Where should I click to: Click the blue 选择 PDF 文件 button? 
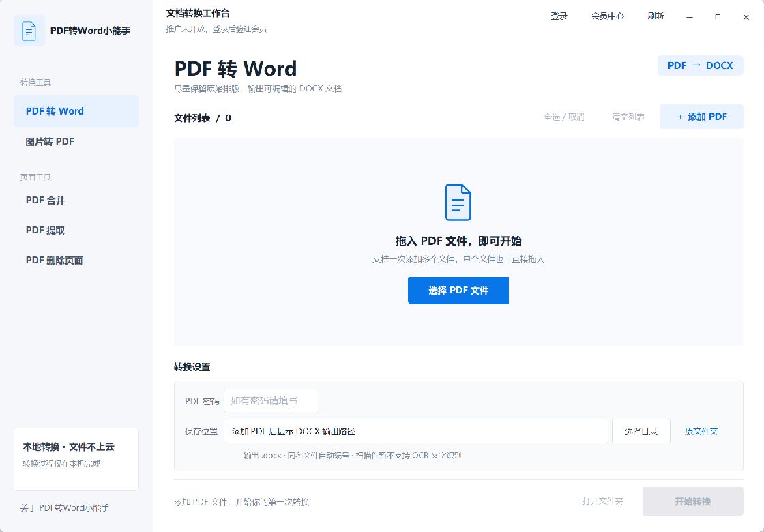[458, 291]
